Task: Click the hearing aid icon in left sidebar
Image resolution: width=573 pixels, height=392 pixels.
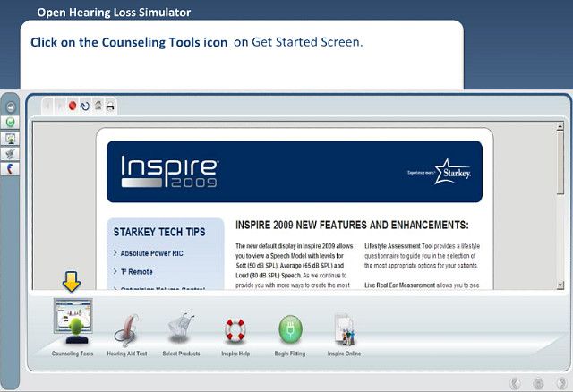Action: [x=10, y=169]
